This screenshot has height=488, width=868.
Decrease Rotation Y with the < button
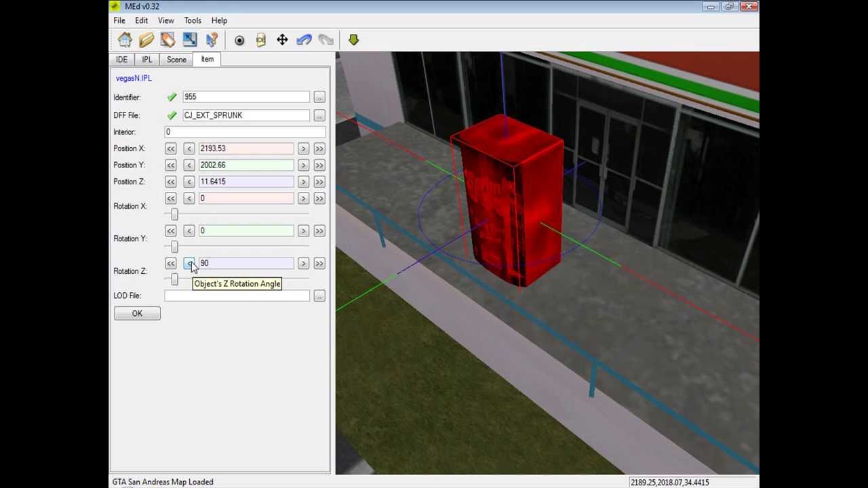[x=189, y=230]
